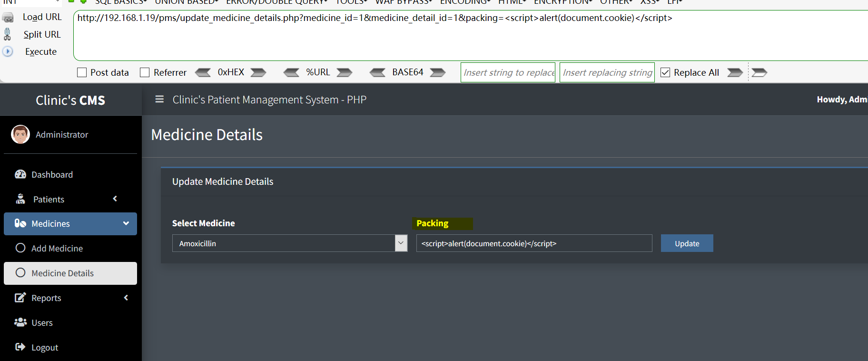The width and height of the screenshot is (868, 361).
Task: Open the Add Medicine sidebar link
Action: click(70, 248)
